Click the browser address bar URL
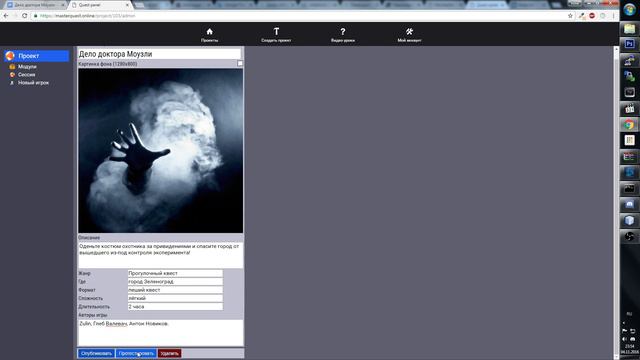Image resolution: width=640 pixels, height=360 pixels. coord(88,16)
